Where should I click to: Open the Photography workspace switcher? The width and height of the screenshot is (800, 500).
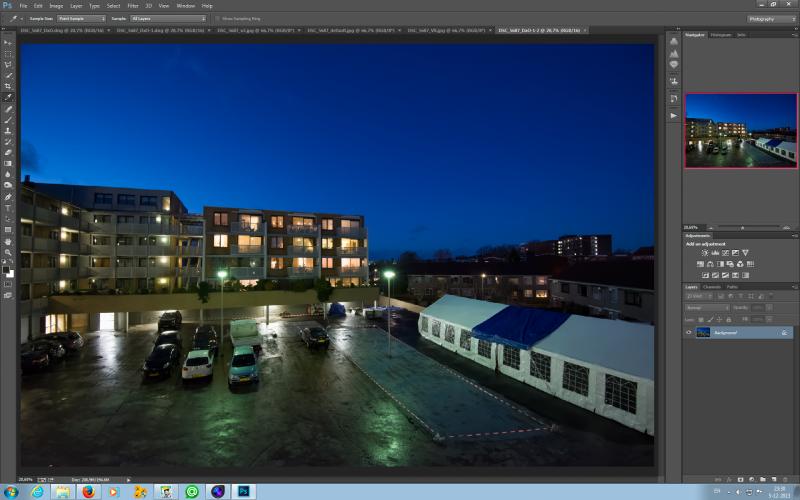pyautogui.click(x=771, y=19)
